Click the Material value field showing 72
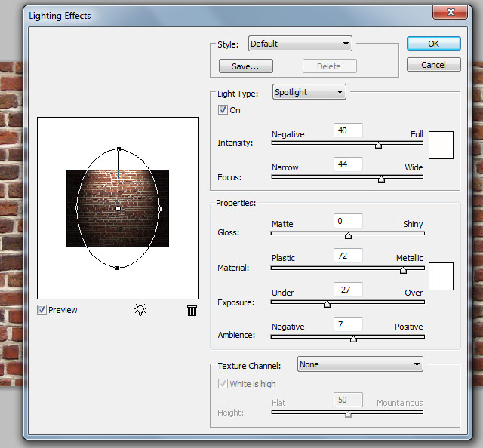 click(x=348, y=256)
